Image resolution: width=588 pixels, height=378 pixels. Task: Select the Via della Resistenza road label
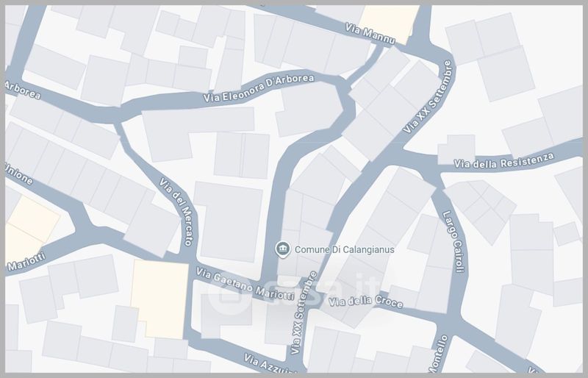coord(503,161)
